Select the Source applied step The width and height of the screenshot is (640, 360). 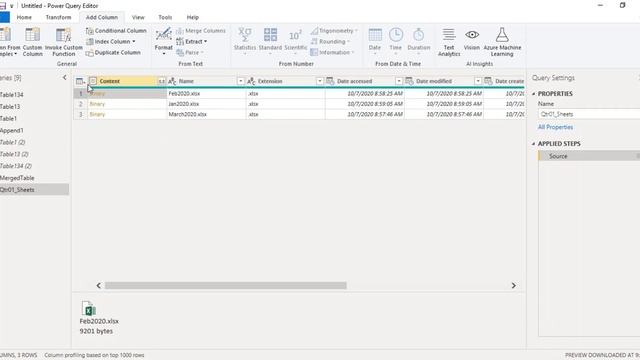589,156
